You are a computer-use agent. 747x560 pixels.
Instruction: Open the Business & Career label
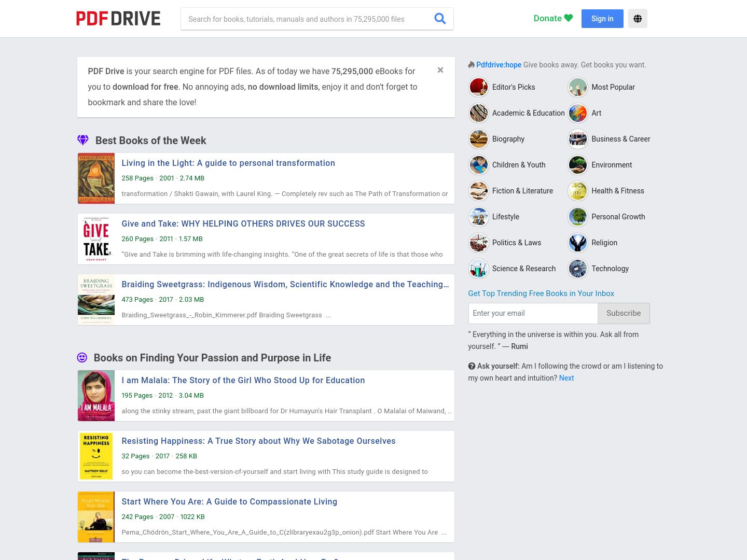pos(621,139)
